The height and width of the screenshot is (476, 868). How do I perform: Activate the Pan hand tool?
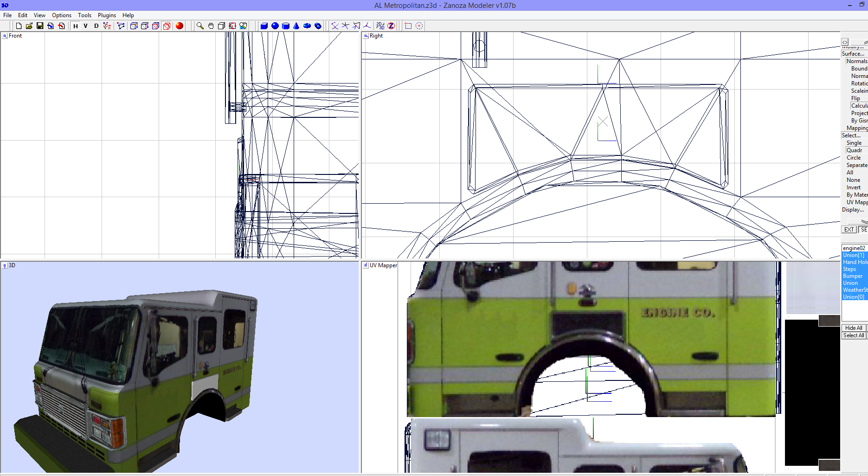tap(210, 26)
